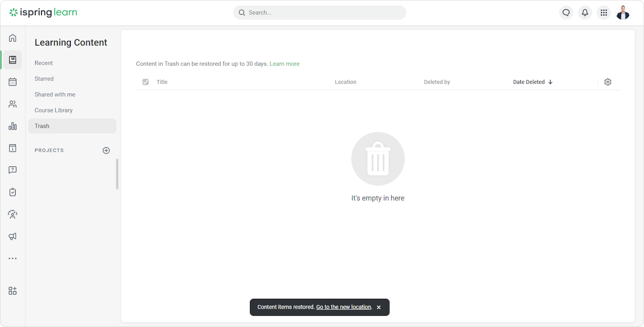Image resolution: width=644 pixels, height=327 pixels.
Task: Open the Home icon in sidebar
Action: (x=12, y=38)
